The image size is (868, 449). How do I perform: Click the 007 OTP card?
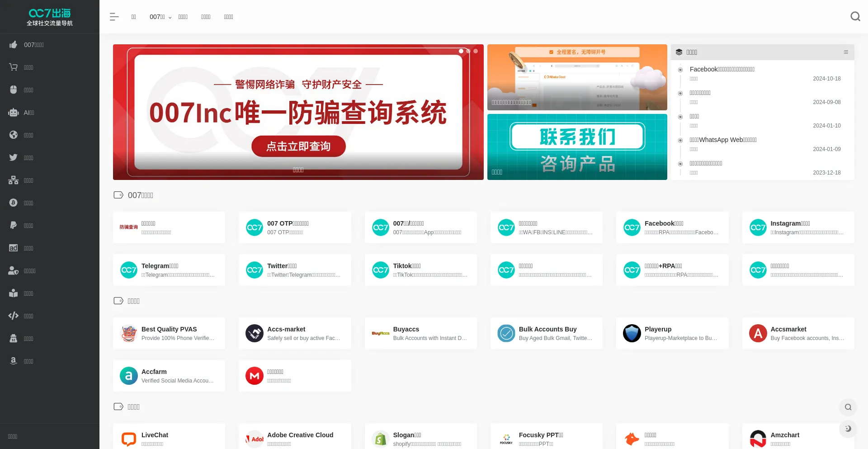pyautogui.click(x=295, y=227)
